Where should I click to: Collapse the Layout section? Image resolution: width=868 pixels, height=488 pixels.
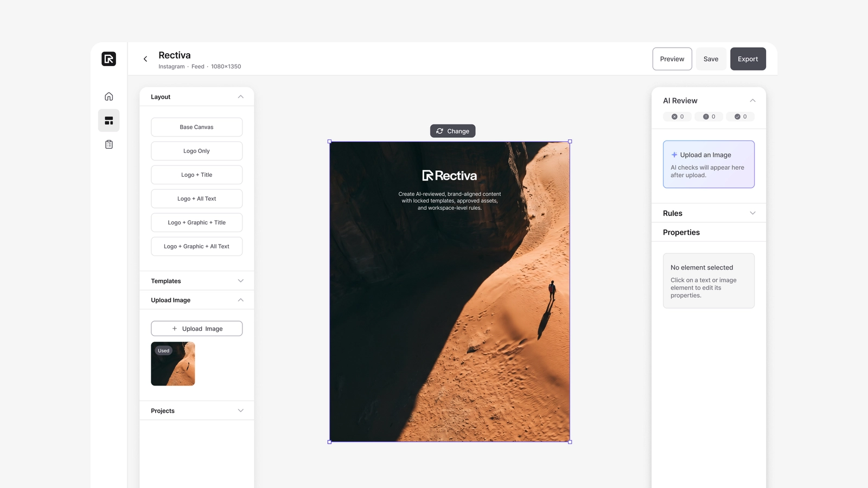click(x=240, y=97)
